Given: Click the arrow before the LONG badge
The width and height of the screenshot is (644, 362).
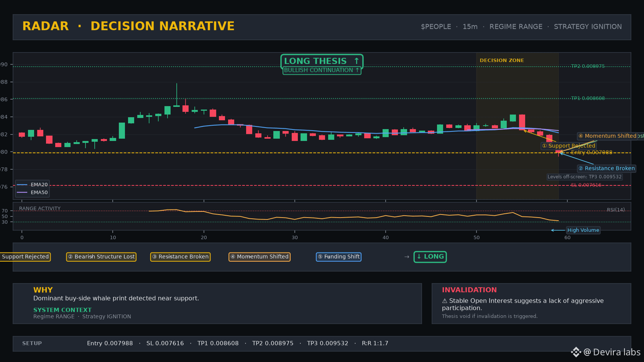Looking at the screenshot, I should [x=407, y=257].
